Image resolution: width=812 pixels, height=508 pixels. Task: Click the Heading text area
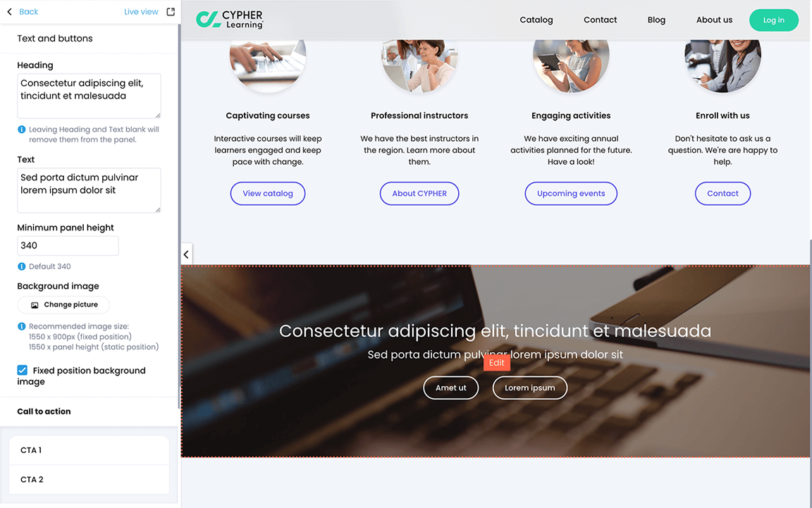click(89, 96)
